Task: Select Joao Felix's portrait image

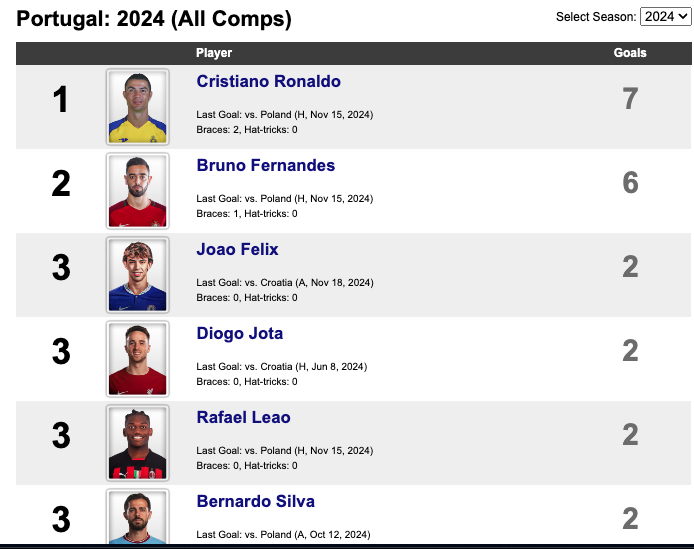Action: (138, 275)
